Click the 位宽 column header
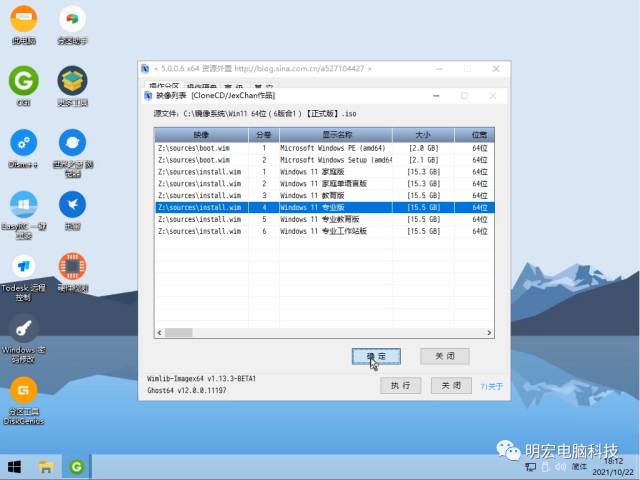Viewport: 640px width, 480px height. 474,135
